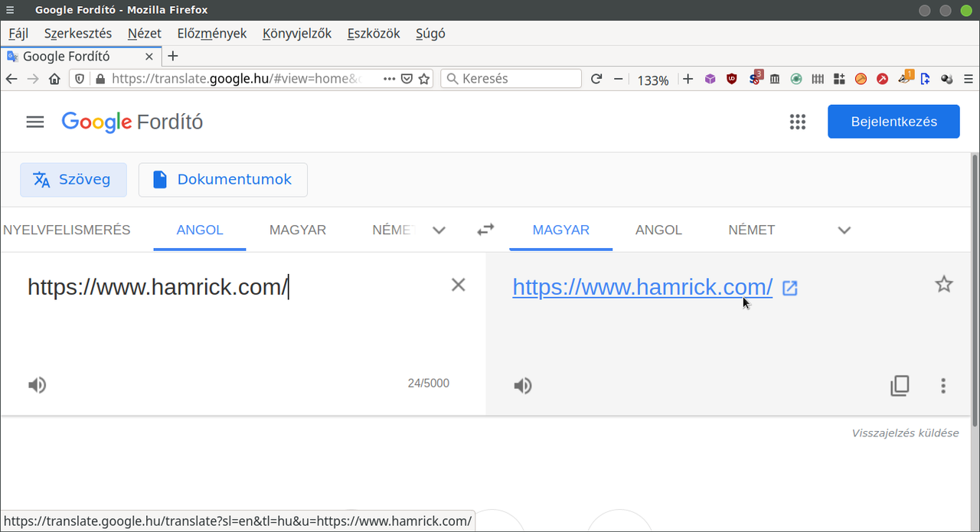Select Szöveg text translation mode
Image resolution: width=980 pixels, height=532 pixels.
point(73,180)
